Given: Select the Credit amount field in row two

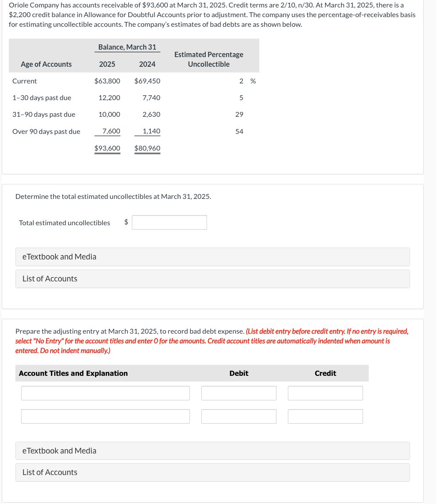Looking at the screenshot, I should click(325, 416).
